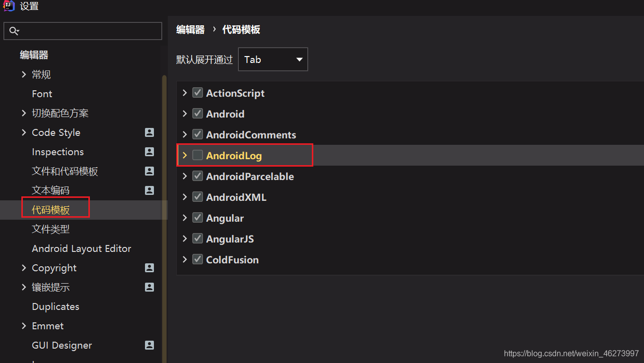Click the icon next to 镶嵌提示
Viewport: 644px width, 363px height.
click(149, 287)
